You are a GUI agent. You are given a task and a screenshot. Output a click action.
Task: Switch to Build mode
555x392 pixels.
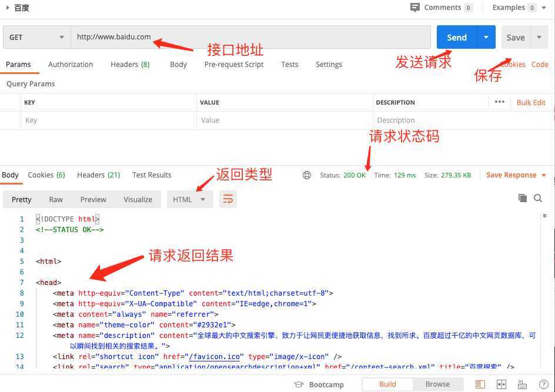point(387,384)
